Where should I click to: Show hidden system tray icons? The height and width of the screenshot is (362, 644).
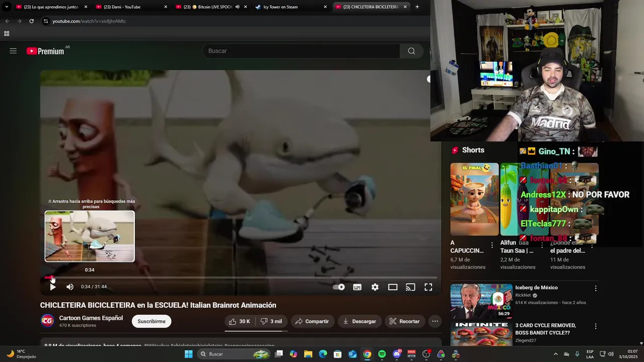pos(555,354)
